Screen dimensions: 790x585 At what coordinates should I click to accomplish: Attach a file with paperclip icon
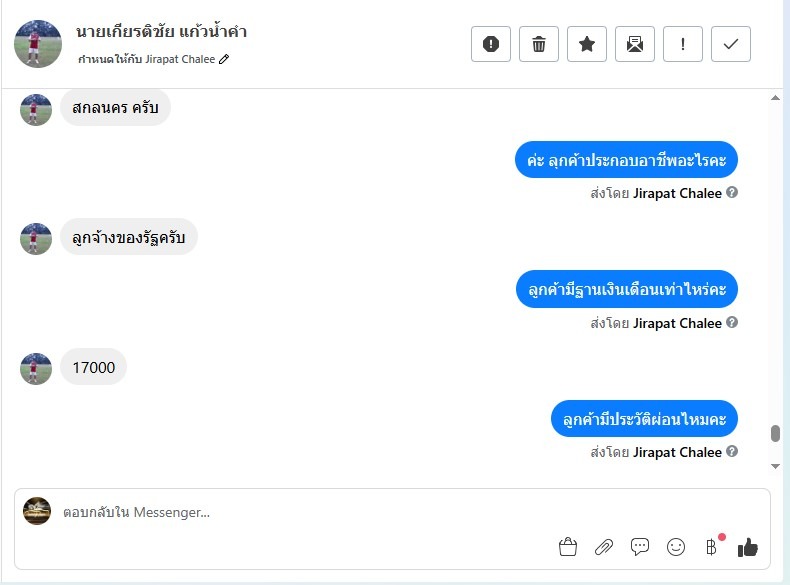coord(604,547)
